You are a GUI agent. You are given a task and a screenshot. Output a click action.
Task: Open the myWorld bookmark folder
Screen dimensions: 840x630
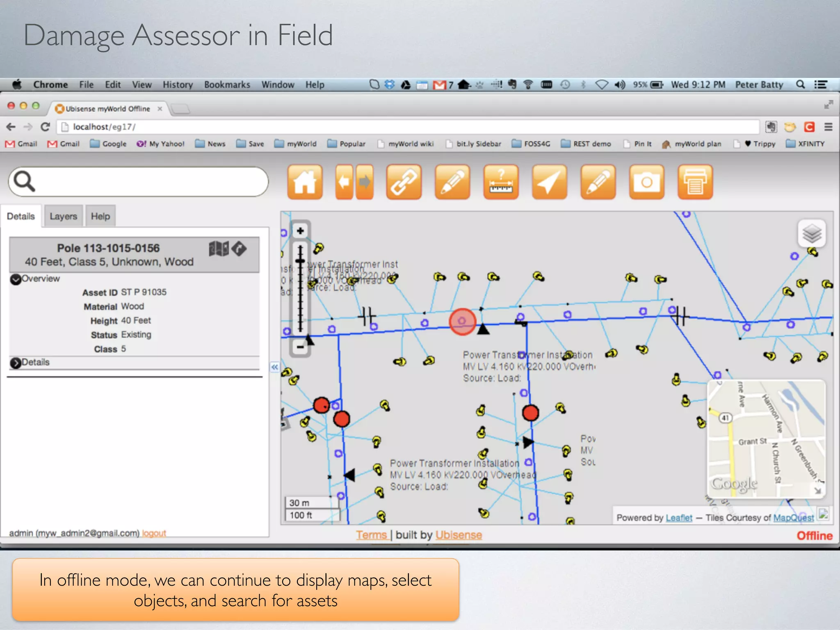[x=295, y=144]
